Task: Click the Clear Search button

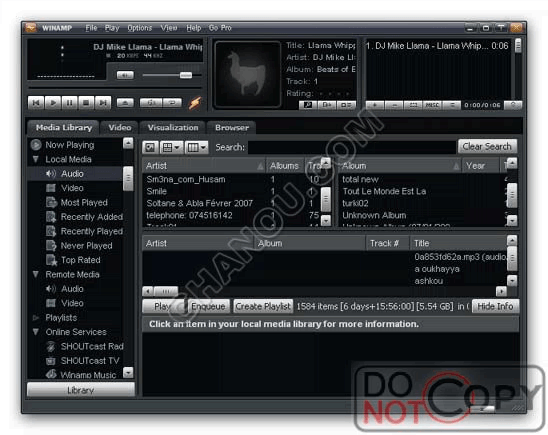Action: click(487, 146)
